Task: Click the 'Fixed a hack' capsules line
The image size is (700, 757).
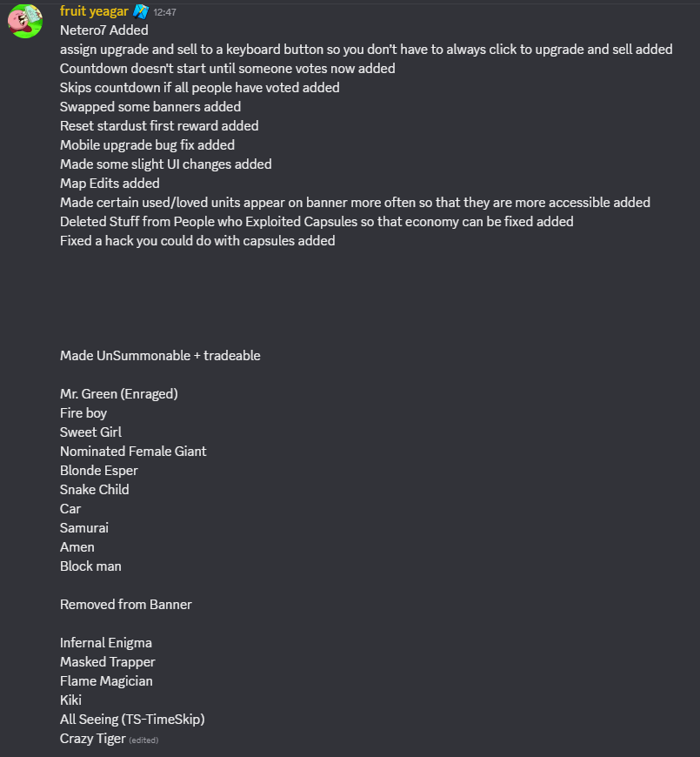Action: tap(197, 241)
